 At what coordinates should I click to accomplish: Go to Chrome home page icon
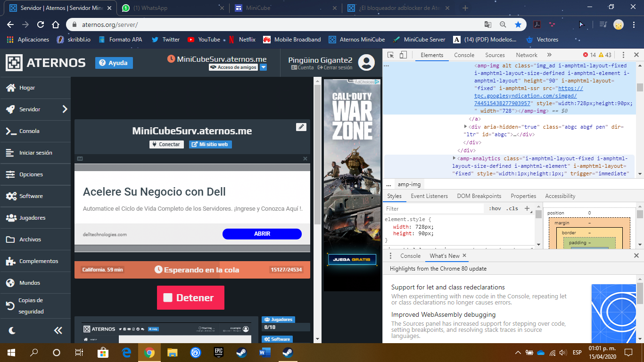pyautogui.click(x=56, y=25)
